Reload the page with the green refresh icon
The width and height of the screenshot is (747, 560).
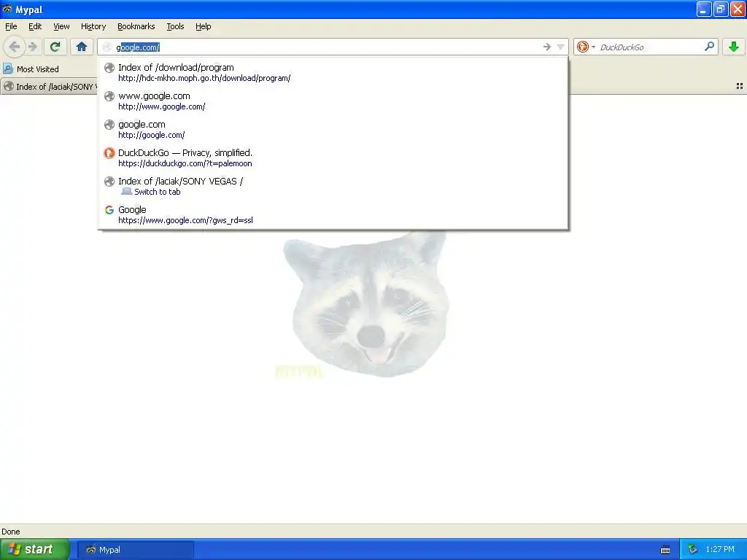click(x=55, y=47)
